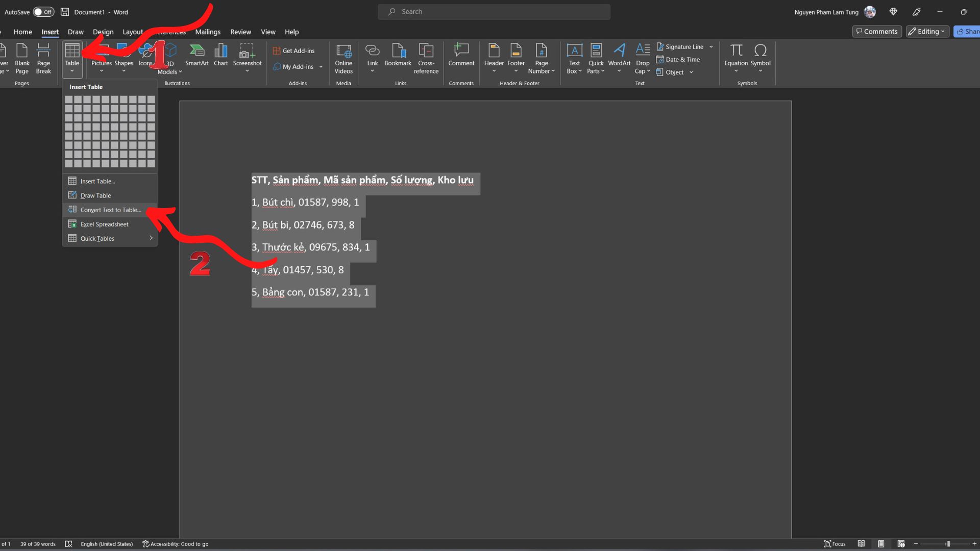The image size is (980, 551).
Task: Click the Search box
Action: coord(494,12)
